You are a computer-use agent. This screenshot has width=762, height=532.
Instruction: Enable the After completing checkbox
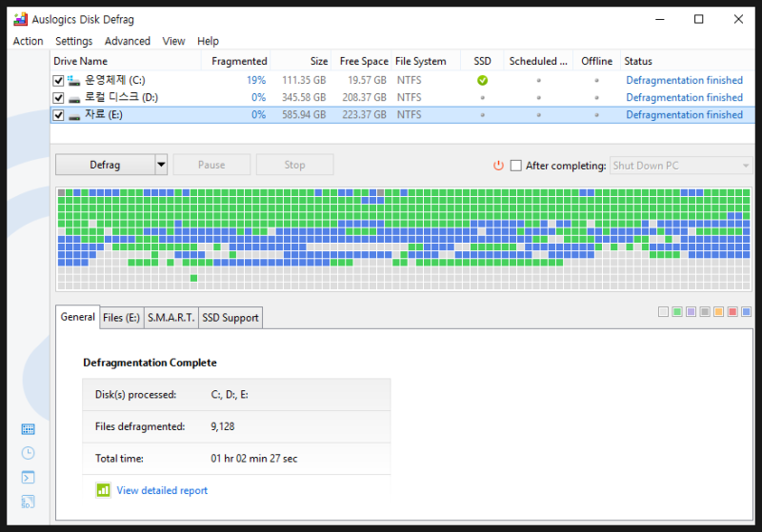click(516, 166)
